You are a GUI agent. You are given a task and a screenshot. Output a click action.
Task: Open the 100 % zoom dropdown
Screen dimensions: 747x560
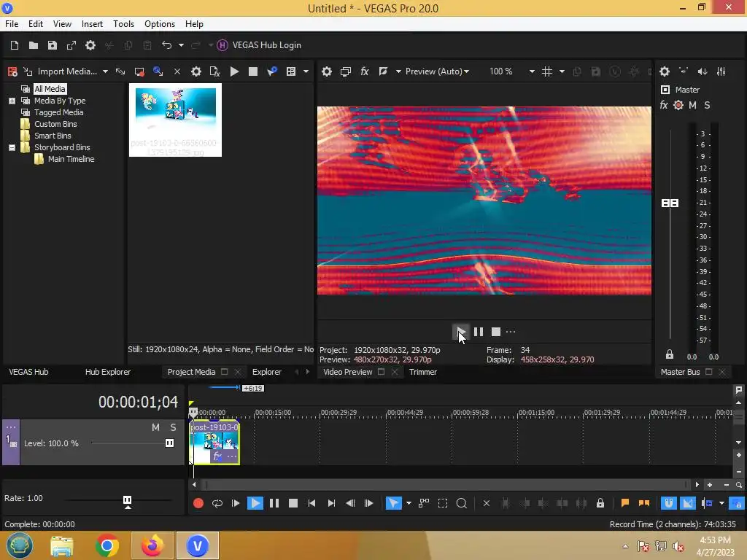point(532,71)
